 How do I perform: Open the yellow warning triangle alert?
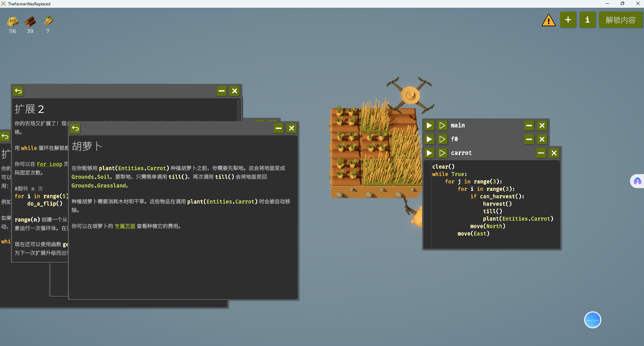click(548, 20)
